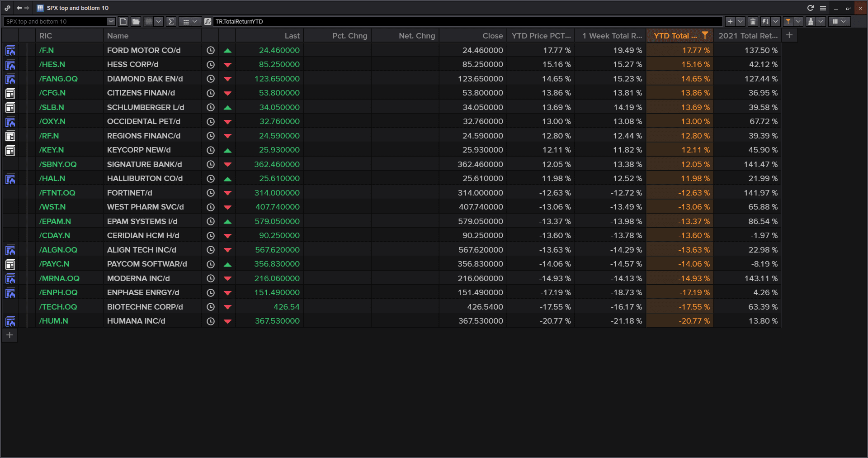Click the clock icon in HUMANA INC row
This screenshot has width=868, height=458.
click(x=211, y=321)
